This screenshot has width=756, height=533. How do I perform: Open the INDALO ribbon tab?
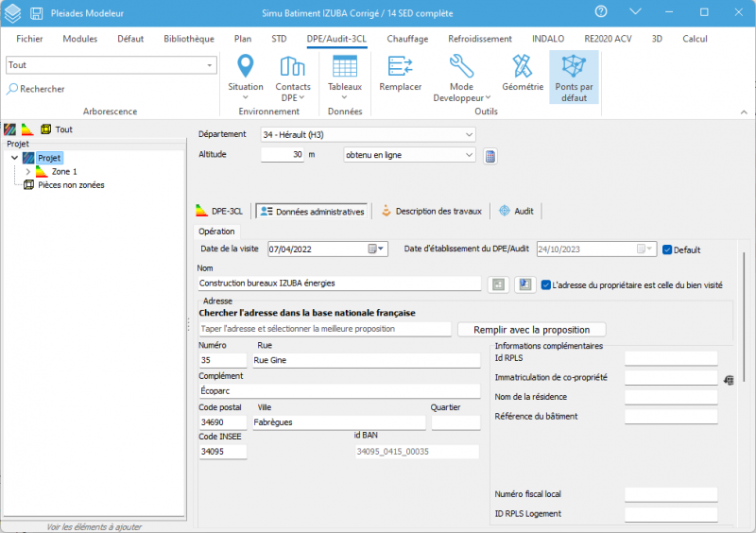tap(548, 39)
